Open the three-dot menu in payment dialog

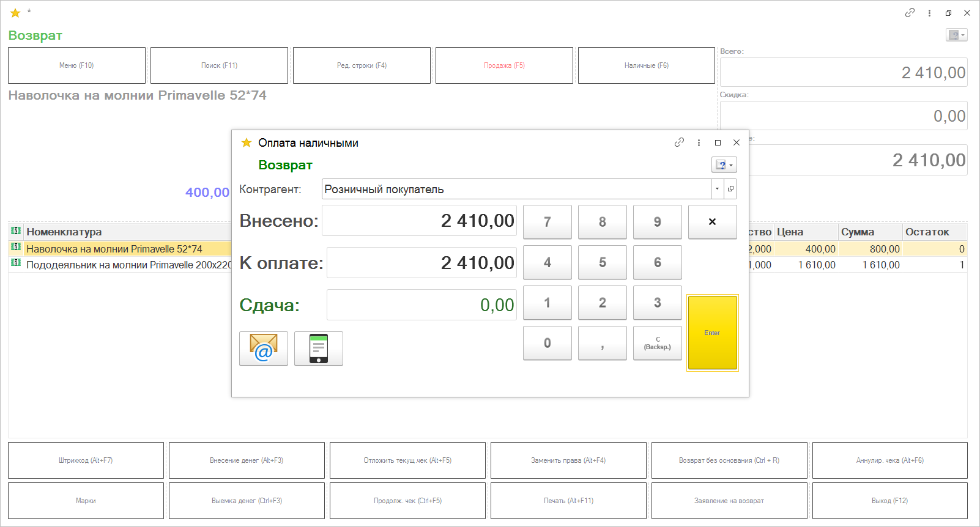[699, 142]
